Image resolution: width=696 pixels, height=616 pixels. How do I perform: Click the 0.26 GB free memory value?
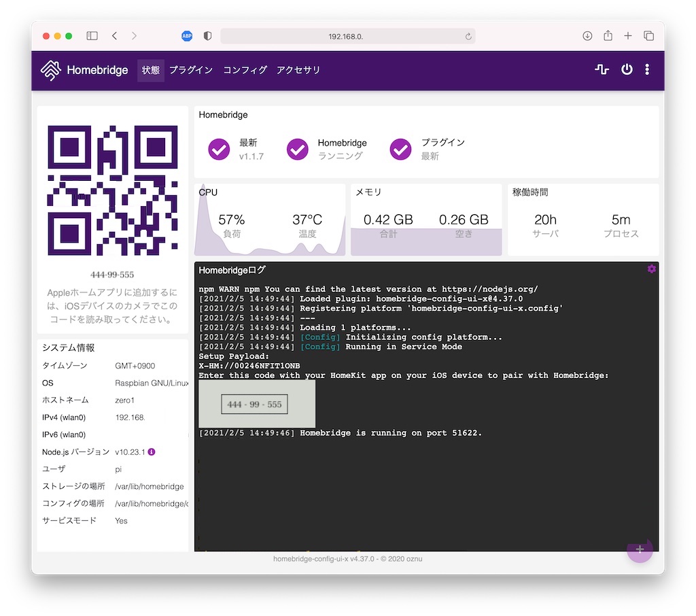(x=464, y=220)
